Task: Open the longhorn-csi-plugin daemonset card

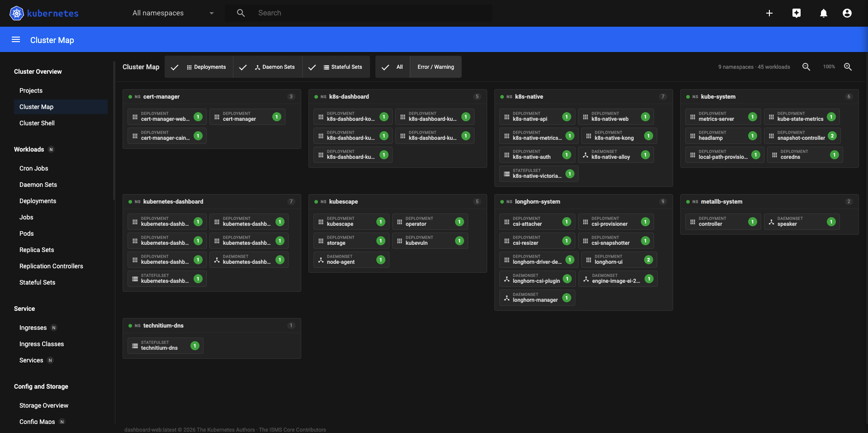Action: (x=537, y=279)
